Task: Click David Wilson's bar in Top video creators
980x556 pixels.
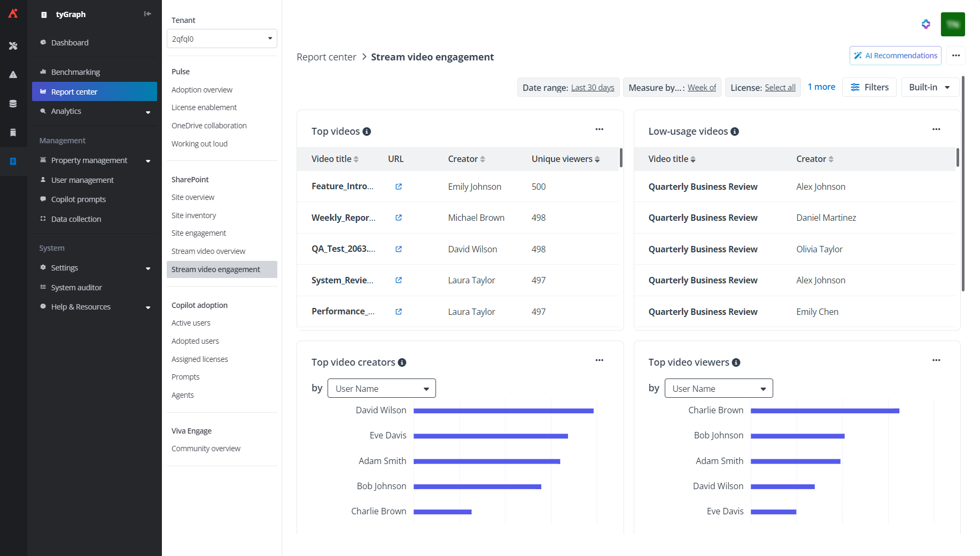Action: click(x=503, y=411)
